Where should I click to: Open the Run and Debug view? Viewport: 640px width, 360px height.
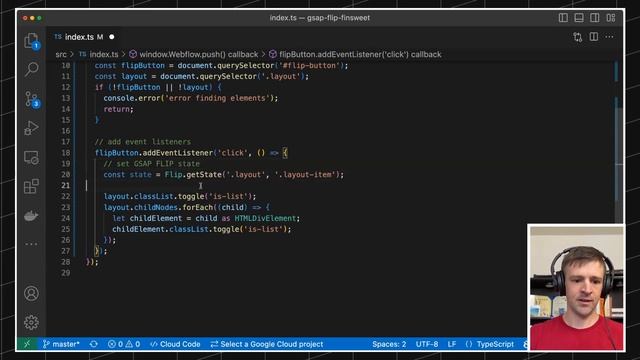(x=31, y=128)
